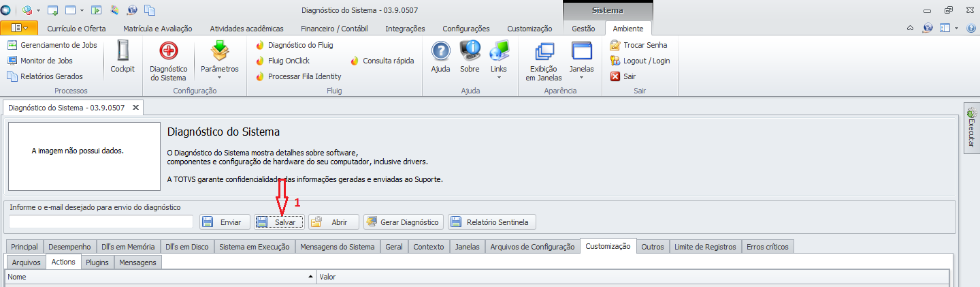
Task: Open Diagnóstico do Fluig
Action: pyautogui.click(x=294, y=45)
